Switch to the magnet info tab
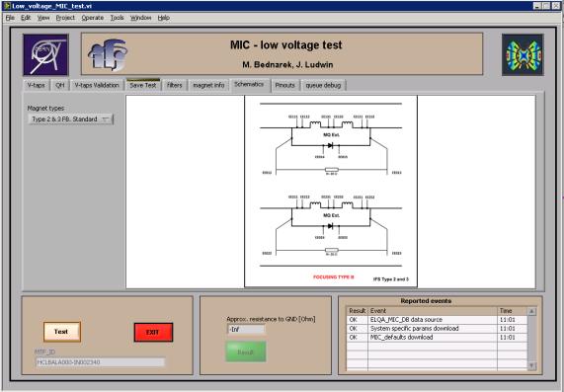Screen dimensions: 564x392 [x=208, y=85]
